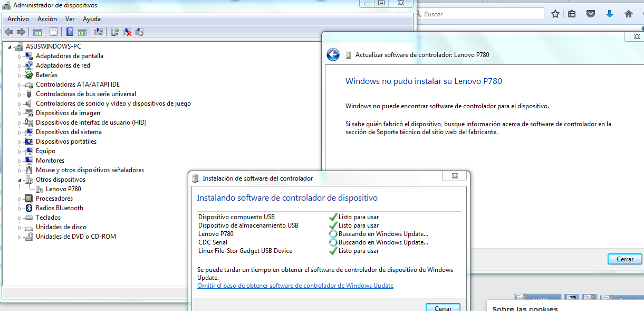Click Adaptadores de red network icon

[30, 65]
